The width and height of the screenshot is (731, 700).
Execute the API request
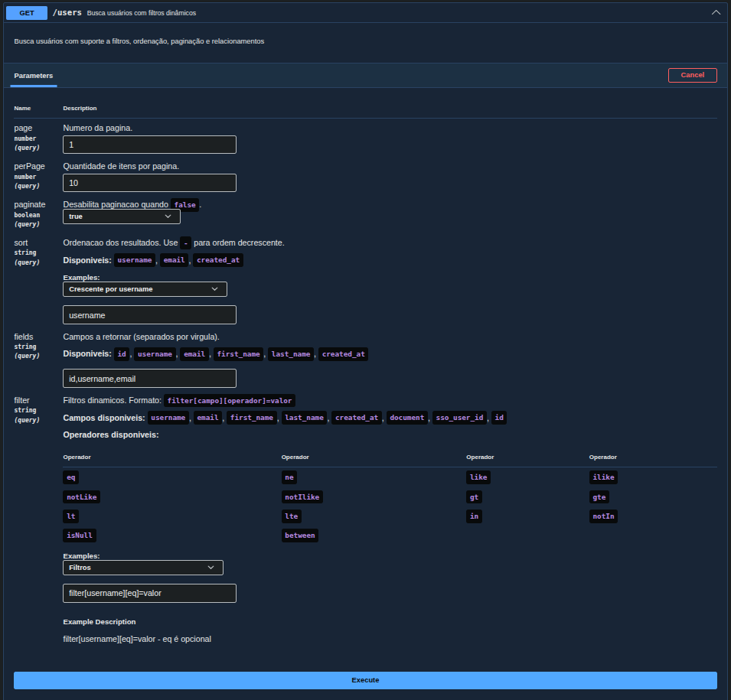coord(366,680)
